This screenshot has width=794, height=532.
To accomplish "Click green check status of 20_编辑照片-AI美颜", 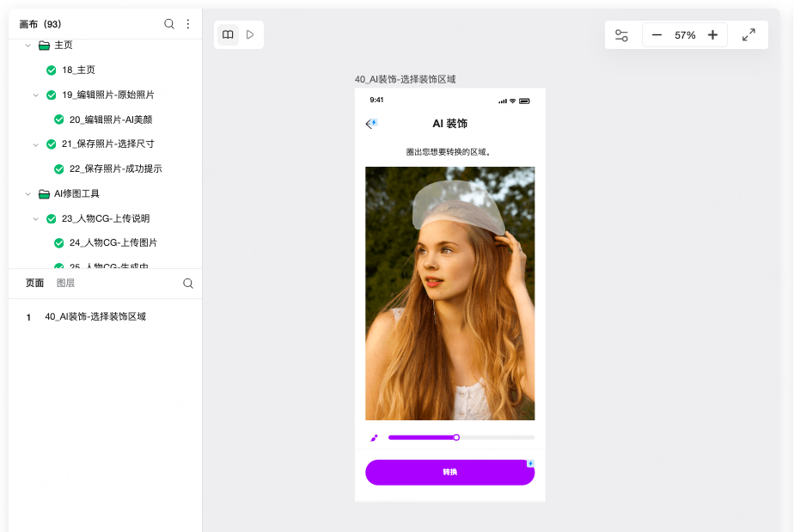I will coord(58,119).
